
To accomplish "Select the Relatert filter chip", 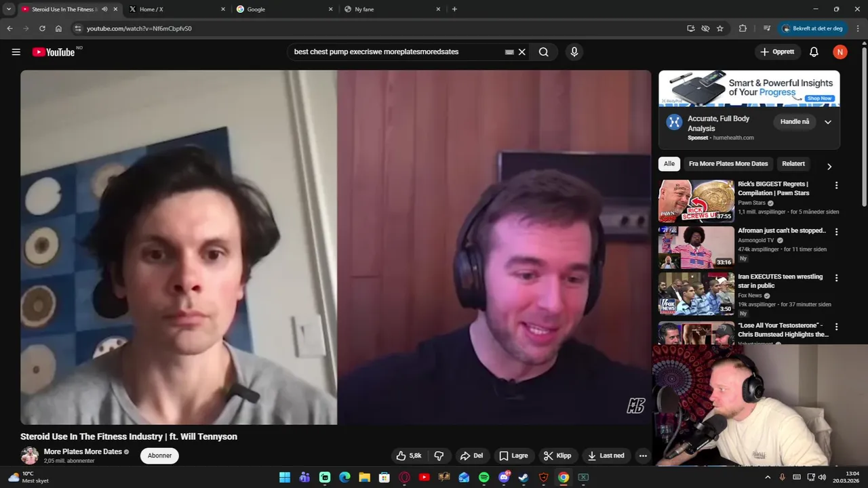I will tap(793, 163).
